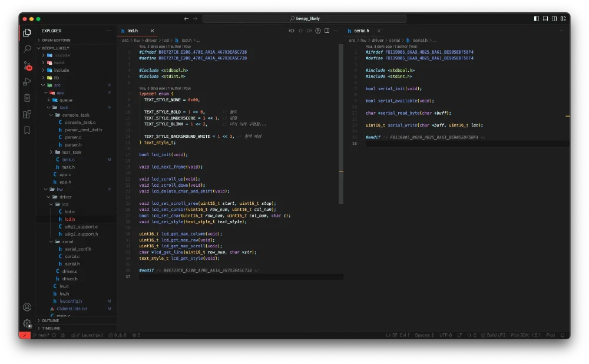589x364 pixels.
Task: Expand the TIMELINE section
Action: [x=51, y=328]
